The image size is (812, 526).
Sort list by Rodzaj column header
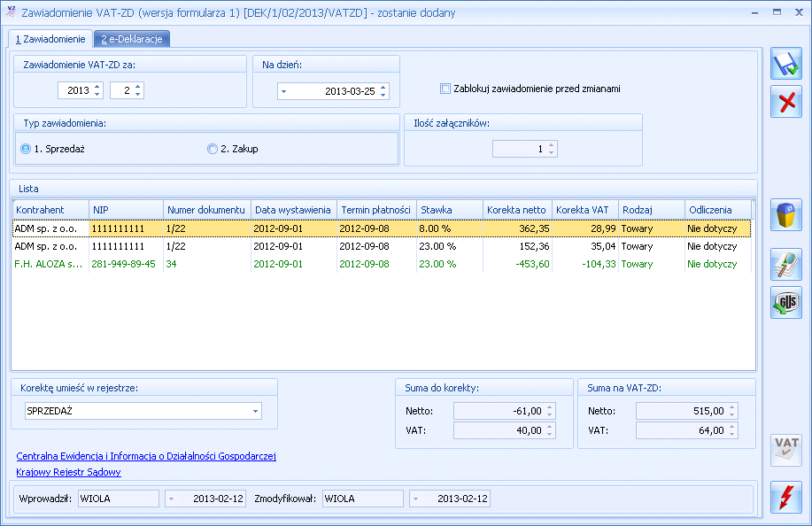[652, 210]
